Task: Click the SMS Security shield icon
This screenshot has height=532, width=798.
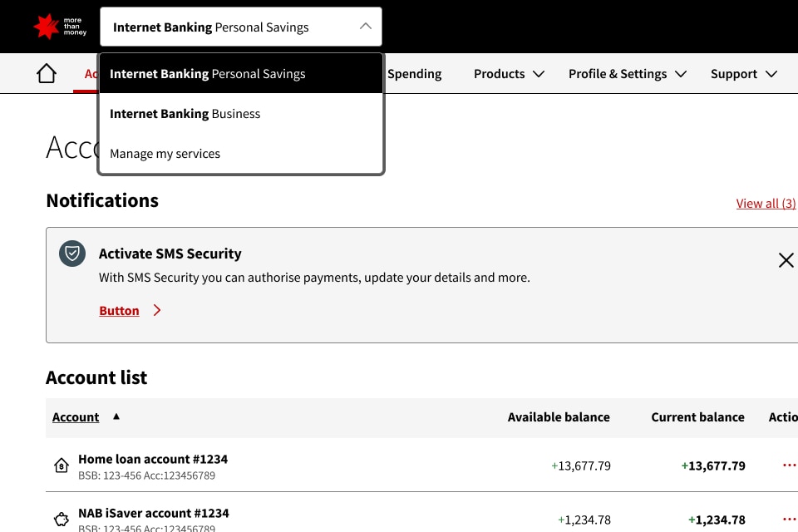Action: coord(72,254)
